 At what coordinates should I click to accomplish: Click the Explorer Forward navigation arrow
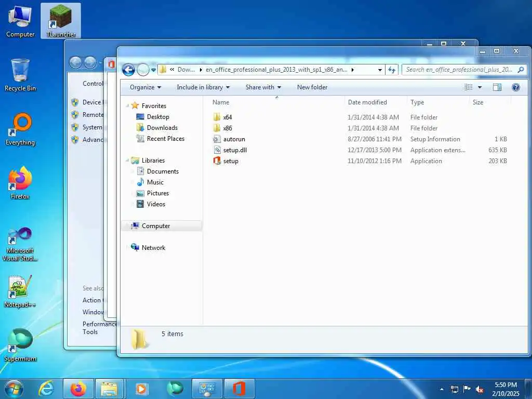point(143,70)
